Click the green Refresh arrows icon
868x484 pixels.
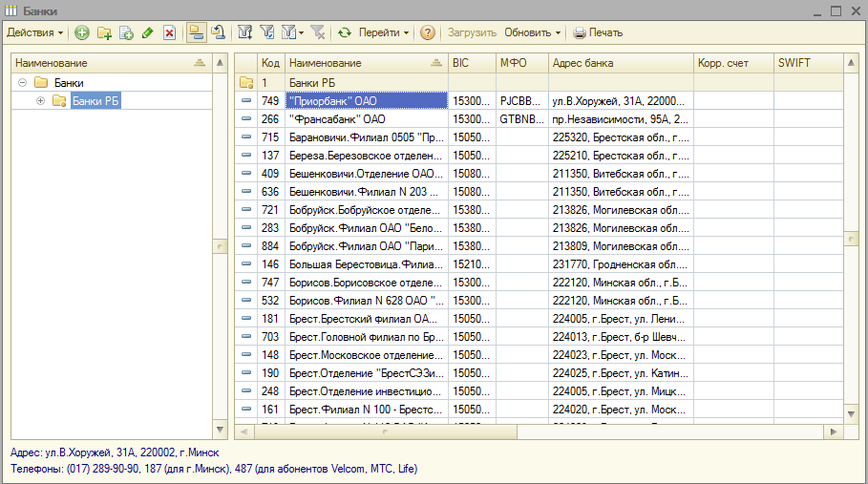[345, 32]
